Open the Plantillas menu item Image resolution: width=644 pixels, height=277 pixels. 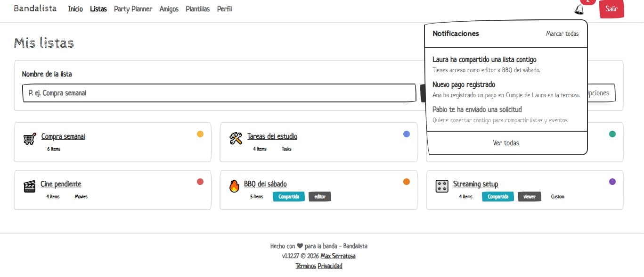pyautogui.click(x=197, y=9)
